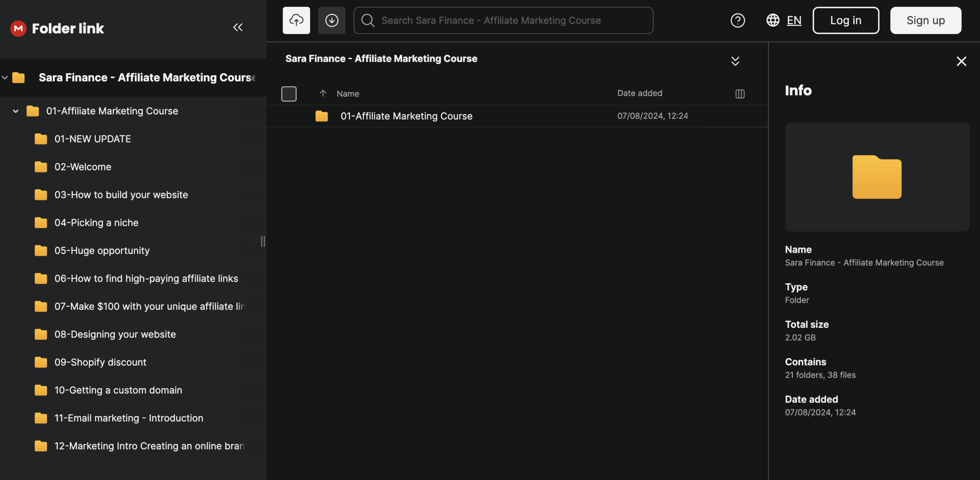Click the Sign up button
Viewport: 980px width, 480px height.
coord(925,20)
